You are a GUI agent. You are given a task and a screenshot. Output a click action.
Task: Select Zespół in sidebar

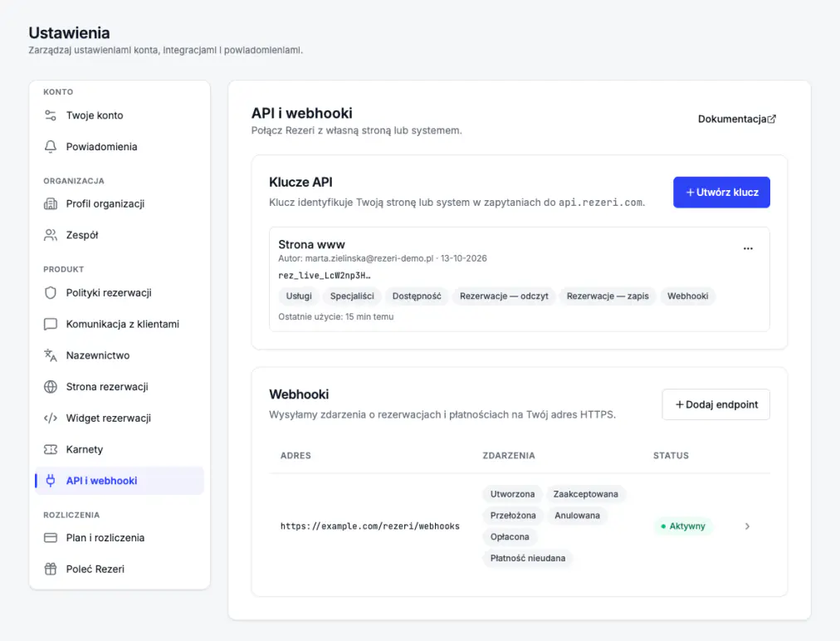(120, 235)
